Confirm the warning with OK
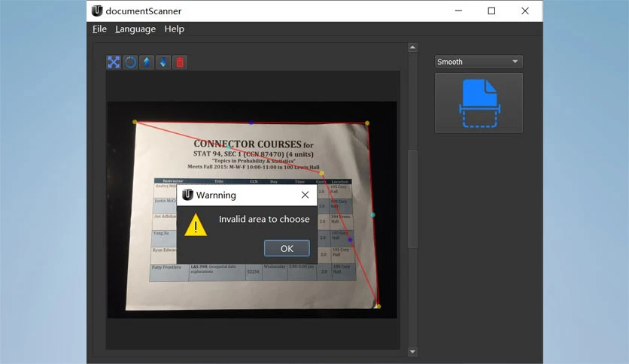 point(287,248)
